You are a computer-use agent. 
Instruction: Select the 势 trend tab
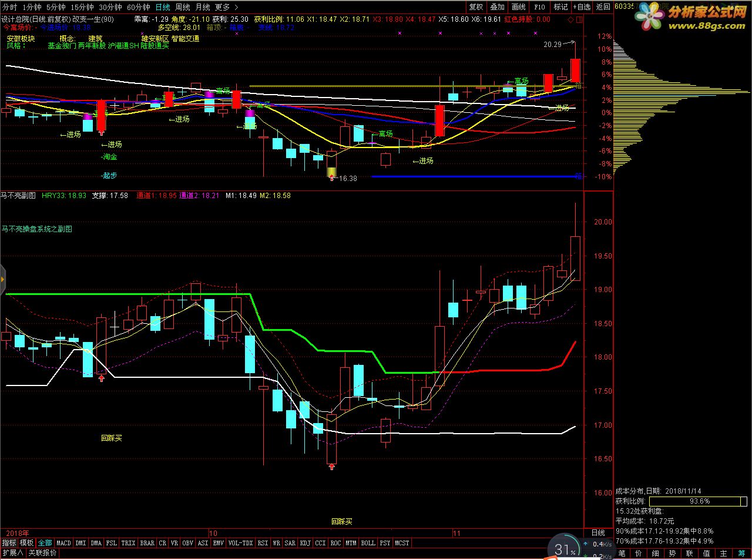(673, 554)
